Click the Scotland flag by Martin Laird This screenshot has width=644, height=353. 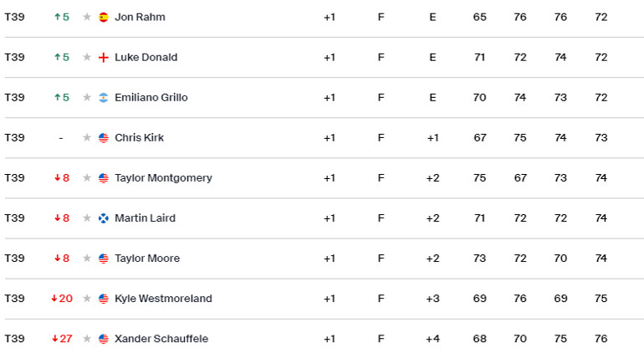(x=104, y=218)
